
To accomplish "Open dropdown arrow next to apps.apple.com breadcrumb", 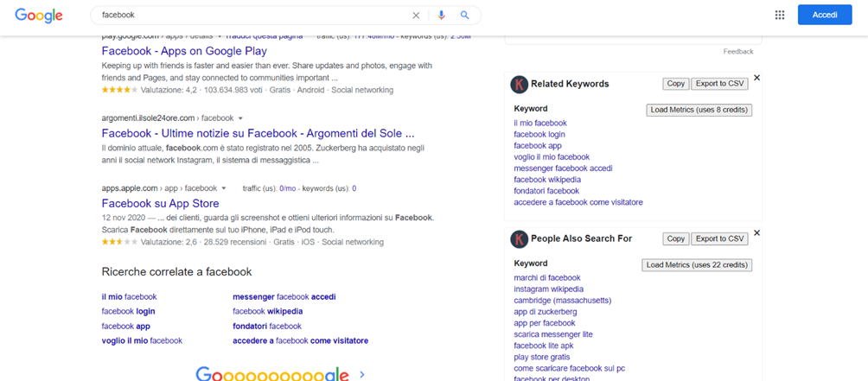I will (x=224, y=188).
